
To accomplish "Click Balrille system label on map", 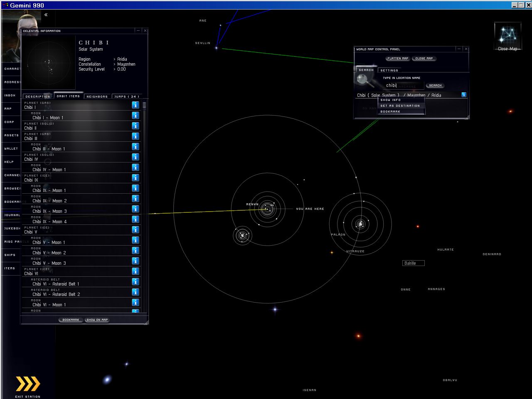I will [x=414, y=263].
